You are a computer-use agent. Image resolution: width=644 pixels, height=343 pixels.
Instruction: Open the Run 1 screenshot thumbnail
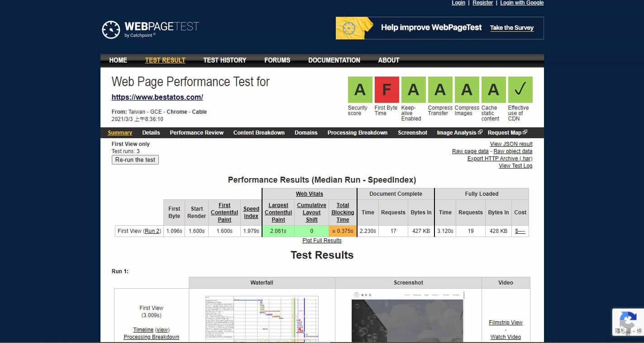pos(408,317)
